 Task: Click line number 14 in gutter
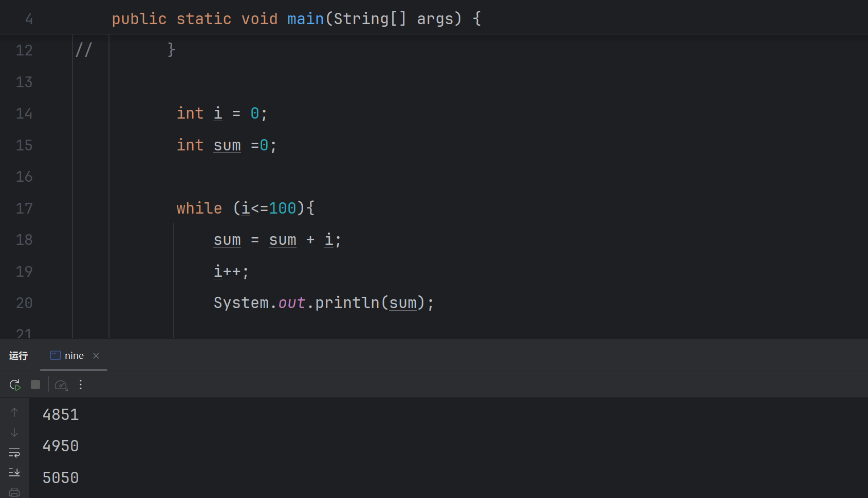point(24,113)
